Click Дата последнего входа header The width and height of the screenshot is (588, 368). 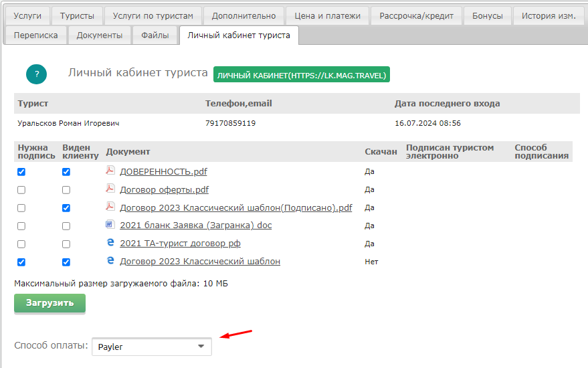[447, 104]
